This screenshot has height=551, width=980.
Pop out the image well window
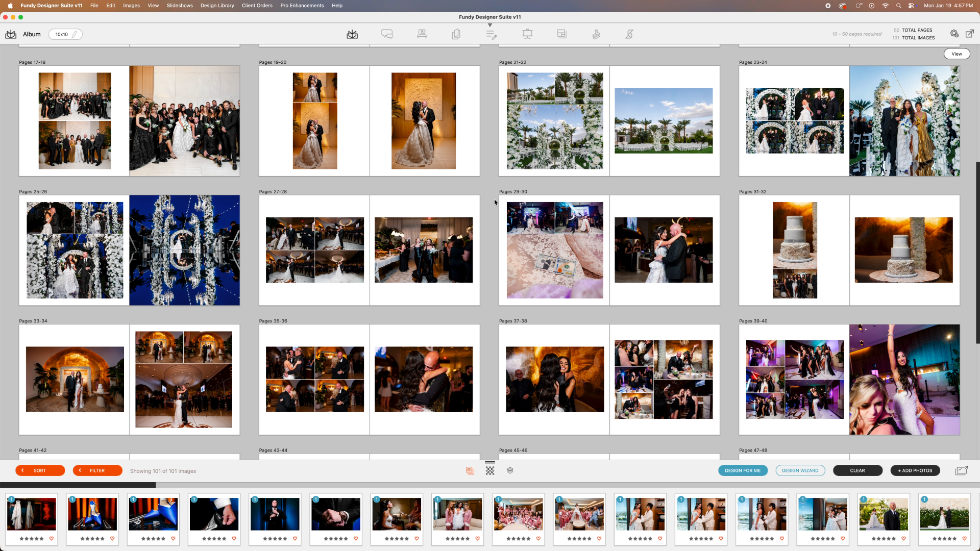(x=961, y=470)
